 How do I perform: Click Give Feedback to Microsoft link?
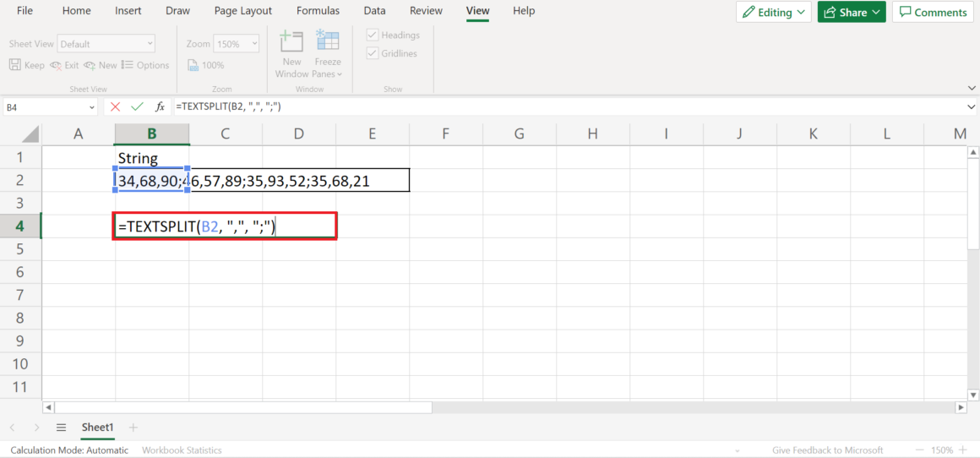pyautogui.click(x=827, y=450)
